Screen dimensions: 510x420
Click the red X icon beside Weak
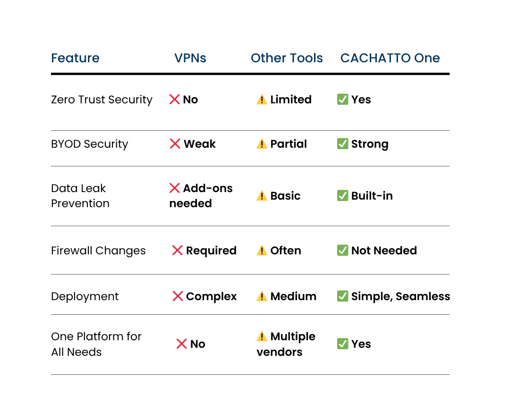point(175,144)
